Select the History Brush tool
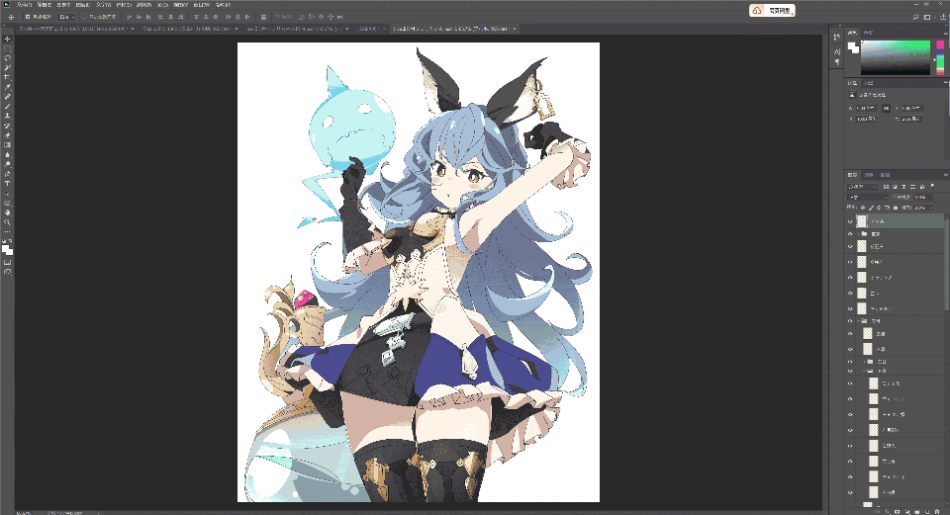 [7, 126]
